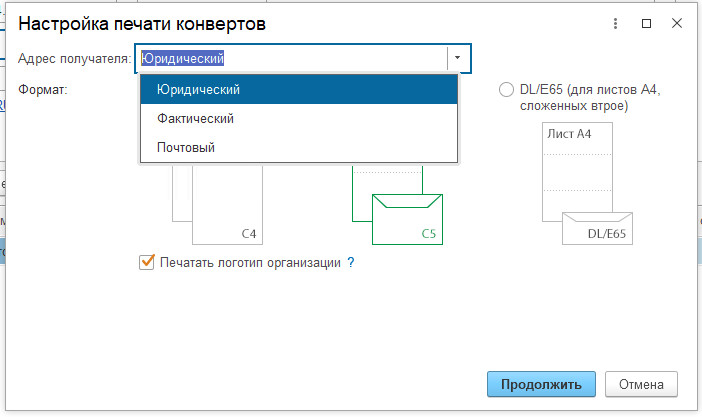Click the help question mark icon

(351, 263)
